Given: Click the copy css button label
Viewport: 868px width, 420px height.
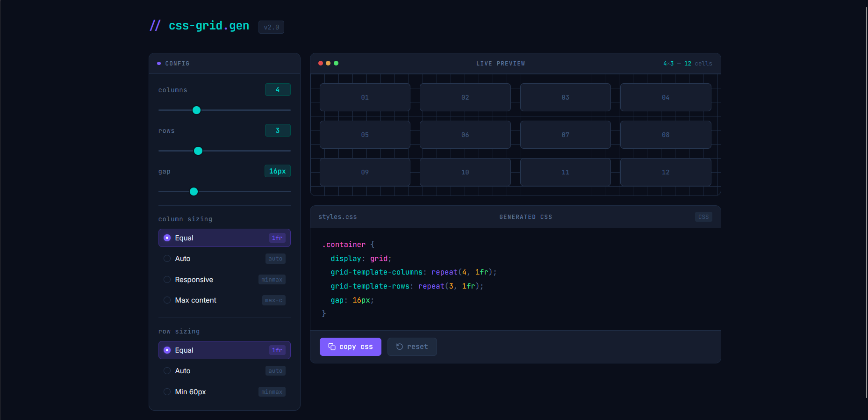Looking at the screenshot, I should (356, 347).
